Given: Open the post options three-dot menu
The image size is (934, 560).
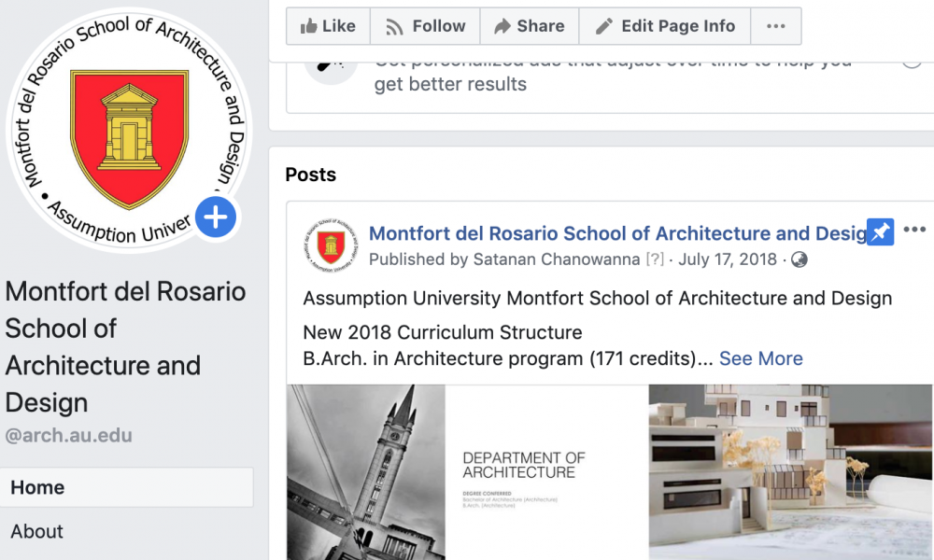Looking at the screenshot, I should tap(914, 229).
